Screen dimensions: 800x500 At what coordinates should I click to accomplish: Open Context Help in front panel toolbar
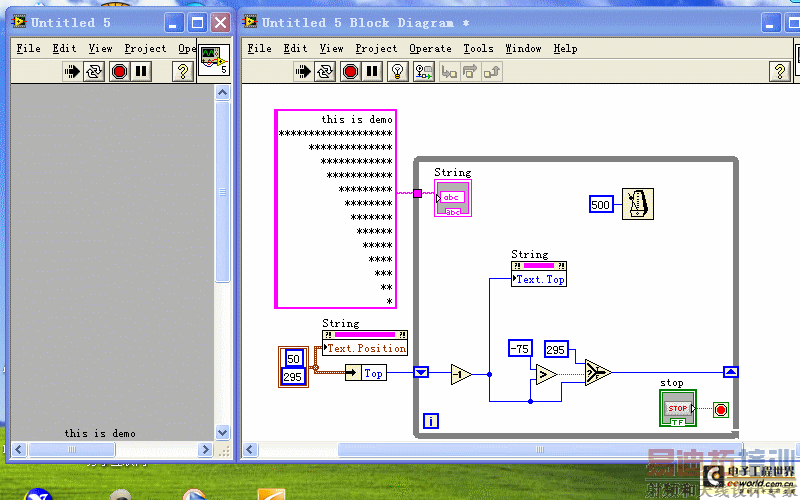click(183, 71)
